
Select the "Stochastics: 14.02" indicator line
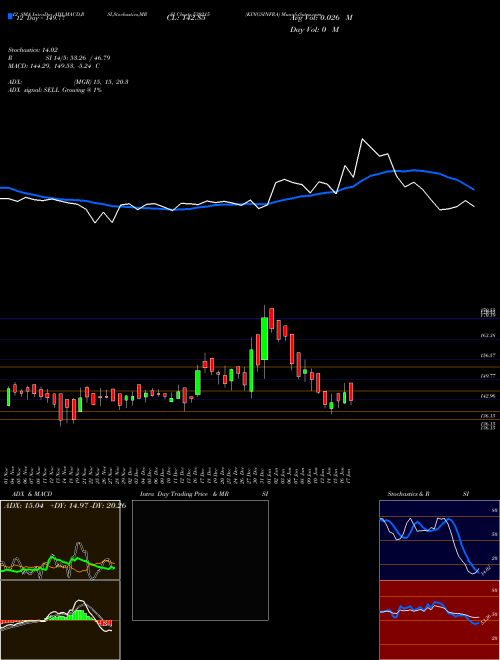32,50
